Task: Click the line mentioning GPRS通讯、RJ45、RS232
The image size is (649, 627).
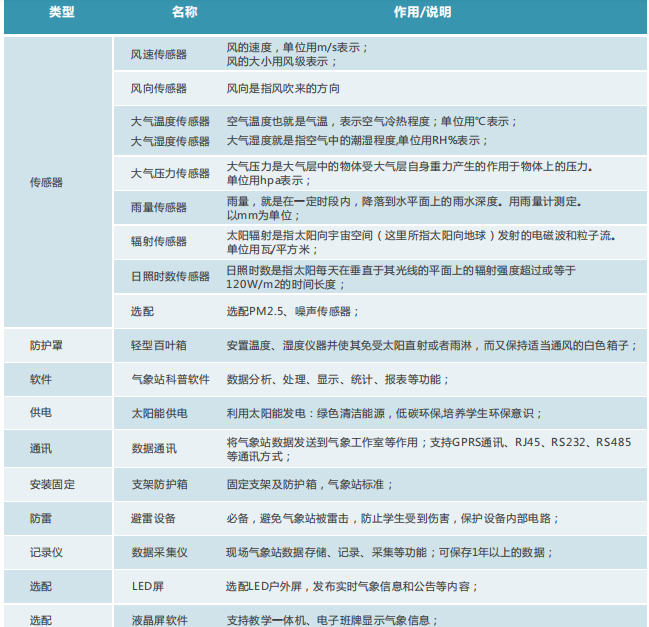Action: [428, 442]
